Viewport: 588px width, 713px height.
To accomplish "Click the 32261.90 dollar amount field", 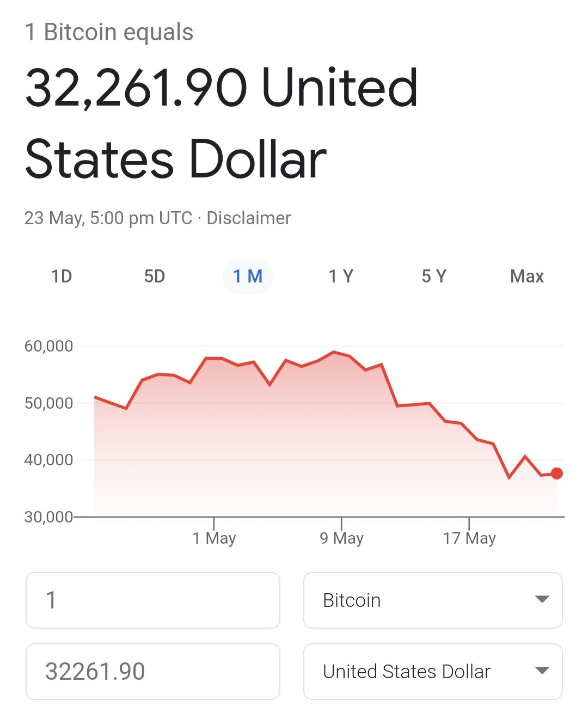I will click(x=152, y=672).
